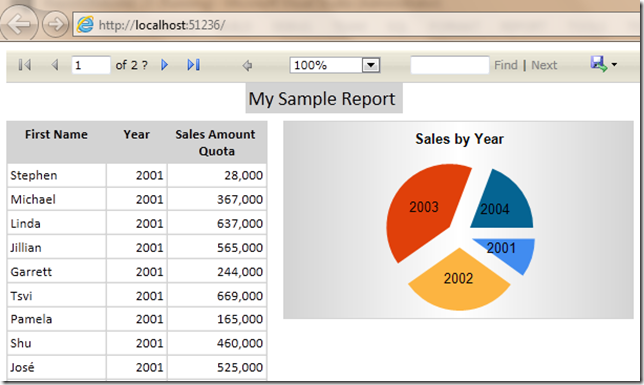Screen dimensions: 644x385
Task: Click the find text search box
Action: click(450, 65)
